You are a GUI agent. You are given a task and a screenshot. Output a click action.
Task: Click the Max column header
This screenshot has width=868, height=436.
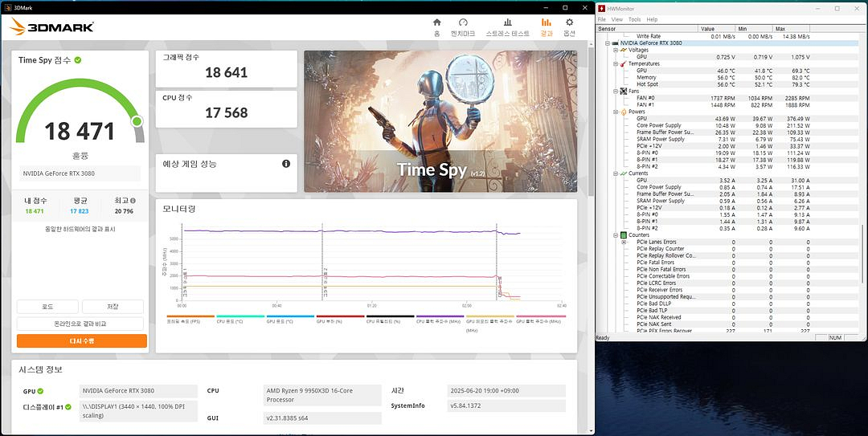click(791, 29)
